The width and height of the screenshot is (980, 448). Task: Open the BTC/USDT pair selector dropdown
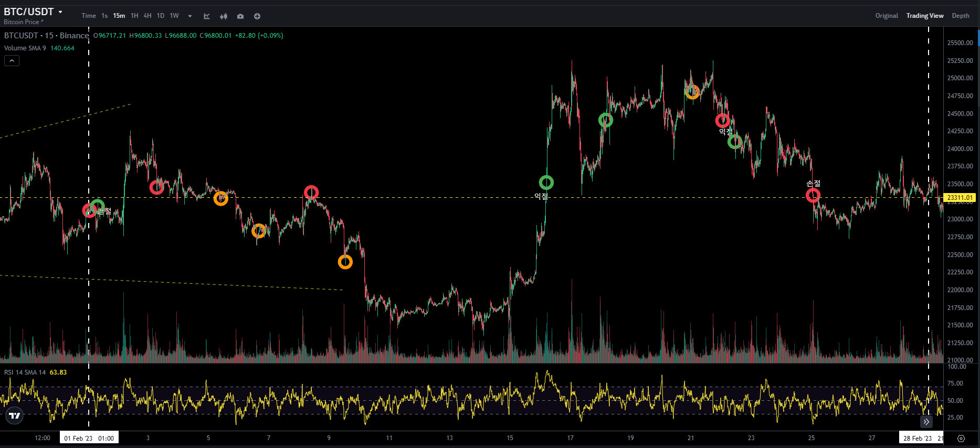pos(34,12)
